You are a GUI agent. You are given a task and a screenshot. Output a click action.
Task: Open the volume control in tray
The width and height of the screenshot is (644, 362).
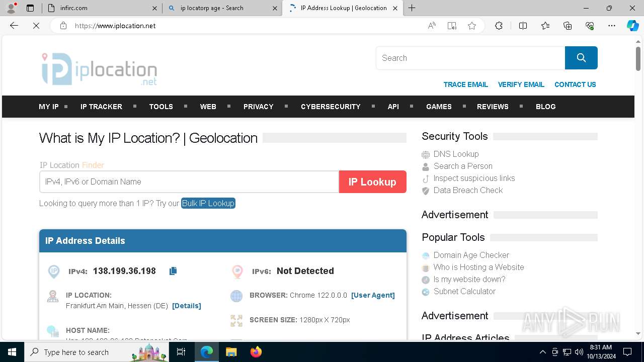pos(579,352)
